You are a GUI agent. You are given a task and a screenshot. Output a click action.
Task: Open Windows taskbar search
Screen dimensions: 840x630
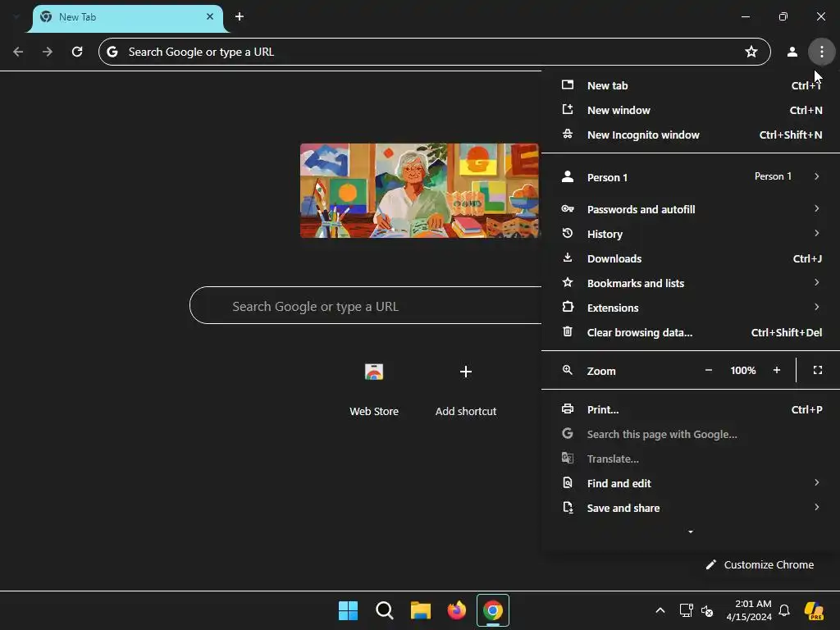tap(385, 610)
